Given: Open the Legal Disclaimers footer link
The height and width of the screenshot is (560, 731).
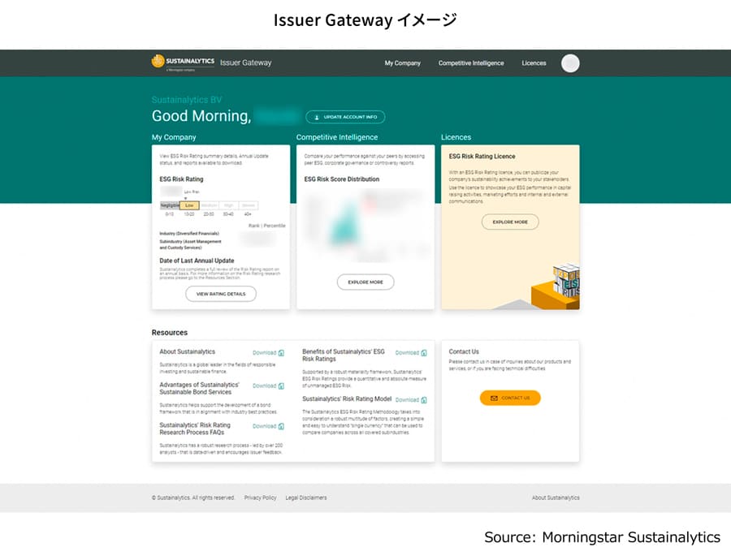Looking at the screenshot, I should (306, 498).
